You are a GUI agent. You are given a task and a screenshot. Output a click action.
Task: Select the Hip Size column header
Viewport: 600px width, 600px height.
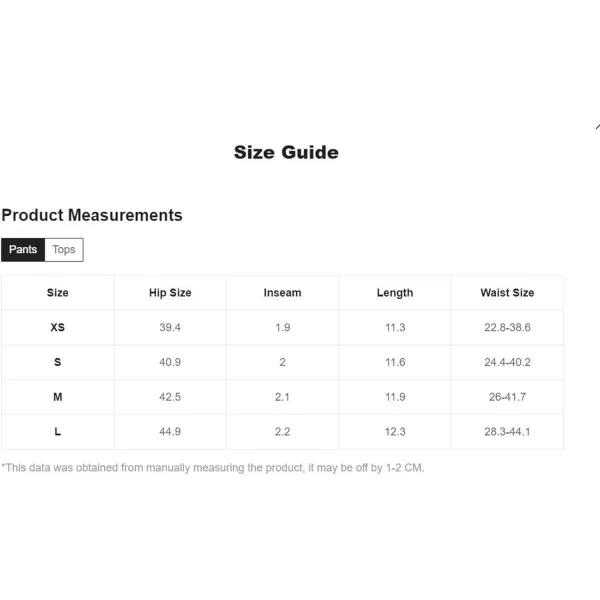point(170,293)
